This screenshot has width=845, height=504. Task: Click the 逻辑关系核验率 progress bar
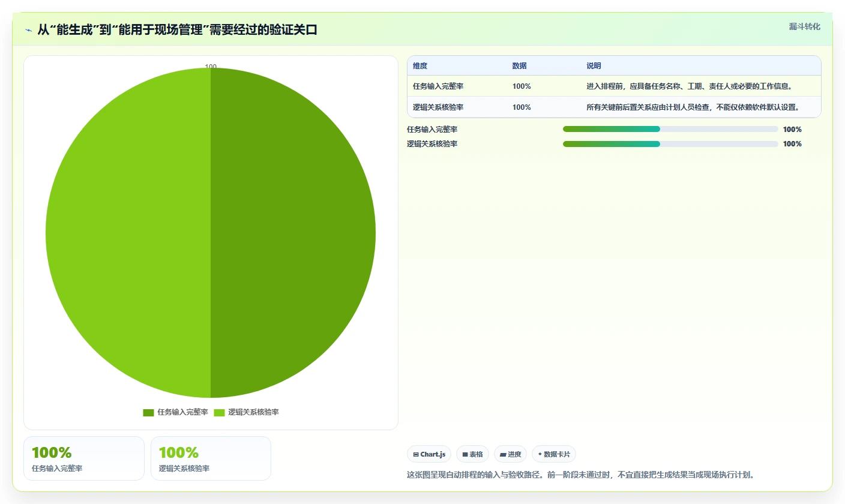point(670,143)
